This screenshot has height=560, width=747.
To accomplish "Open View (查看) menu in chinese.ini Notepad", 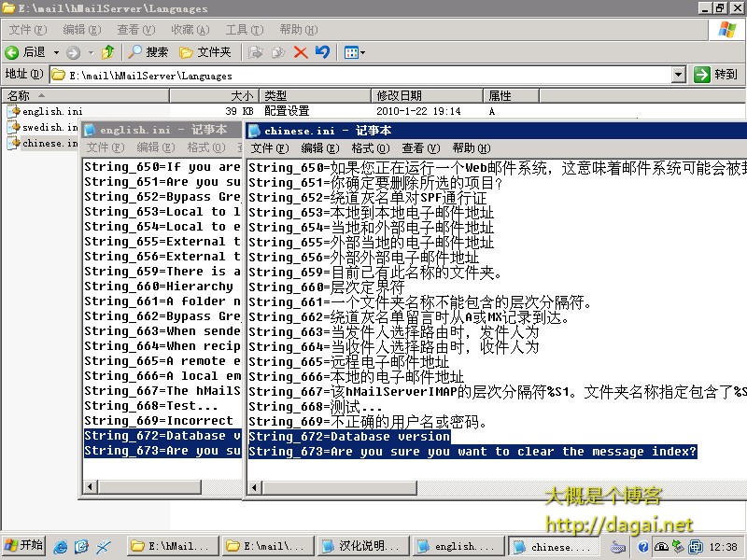I will (421, 148).
